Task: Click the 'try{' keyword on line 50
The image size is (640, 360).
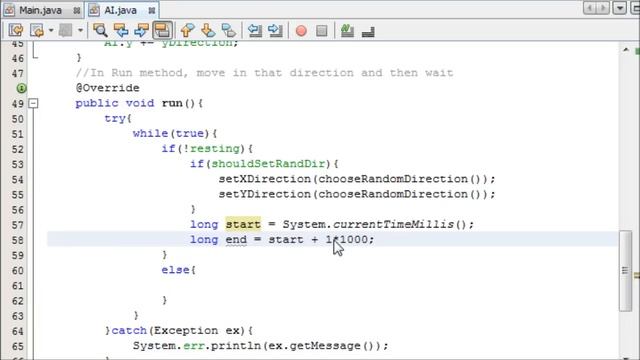Action: (x=118, y=119)
